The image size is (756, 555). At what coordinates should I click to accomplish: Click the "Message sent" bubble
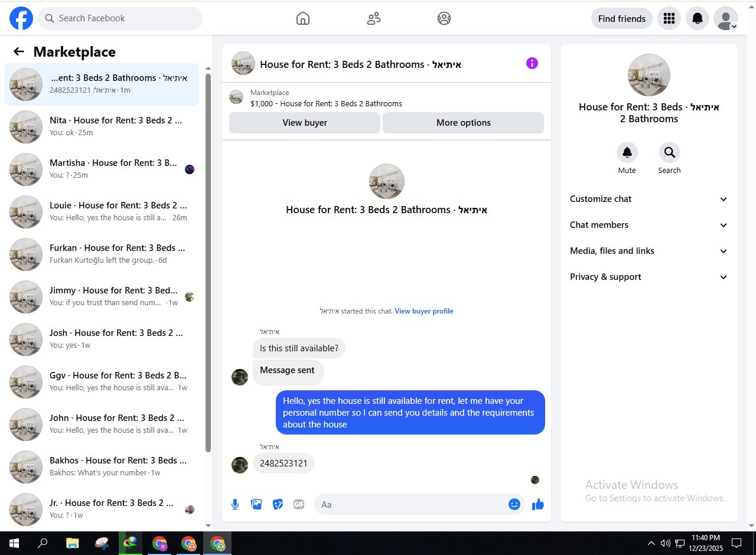click(x=288, y=372)
